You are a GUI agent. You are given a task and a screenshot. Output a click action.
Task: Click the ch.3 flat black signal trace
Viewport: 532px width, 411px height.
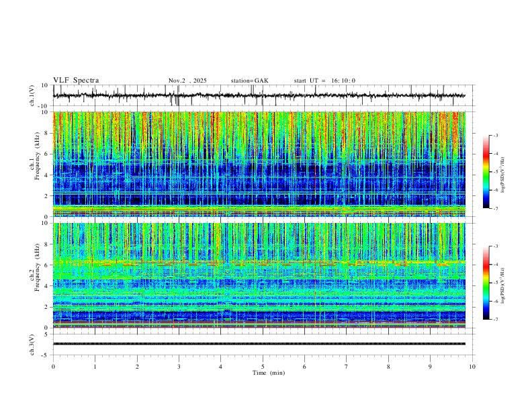259,344
